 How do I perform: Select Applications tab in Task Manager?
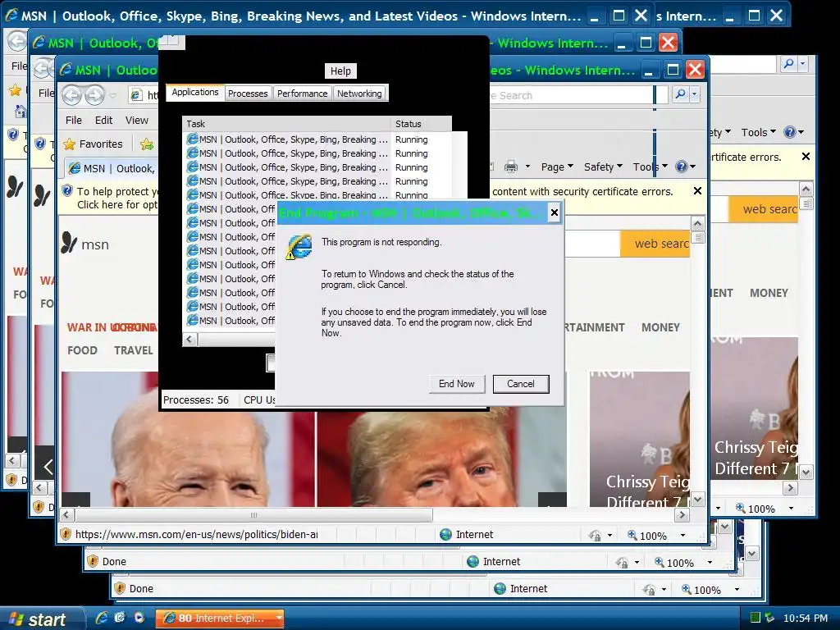195,92
